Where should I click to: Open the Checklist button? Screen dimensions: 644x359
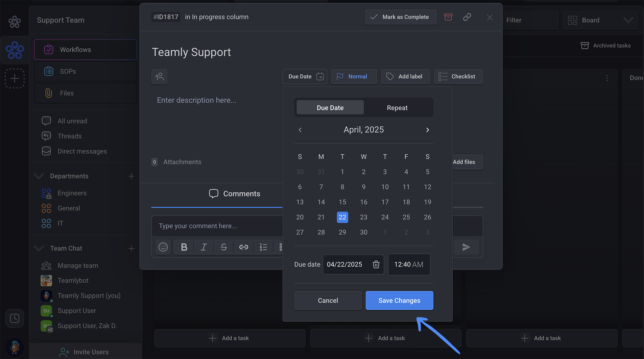[x=458, y=76]
